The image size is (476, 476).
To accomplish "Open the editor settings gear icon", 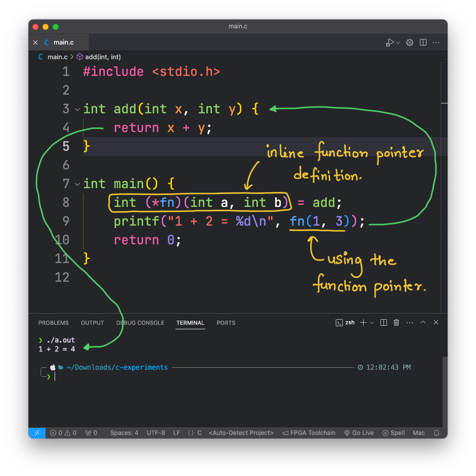I will coord(410,42).
